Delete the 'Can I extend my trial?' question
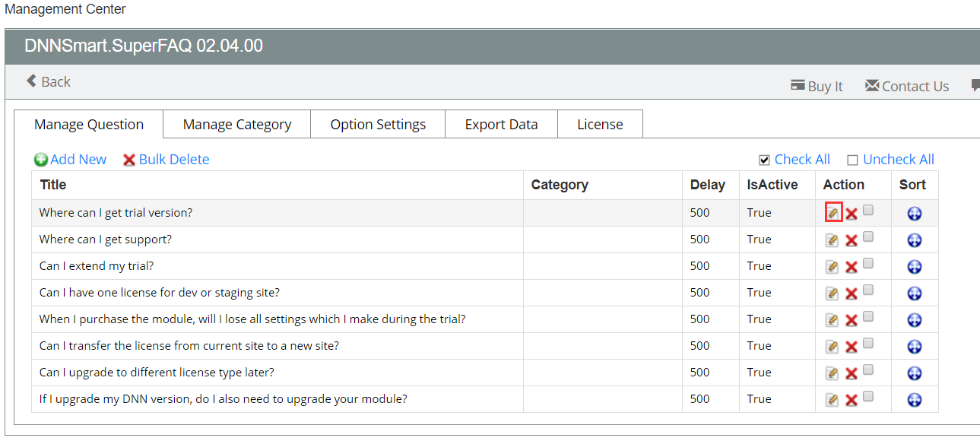 (x=852, y=267)
